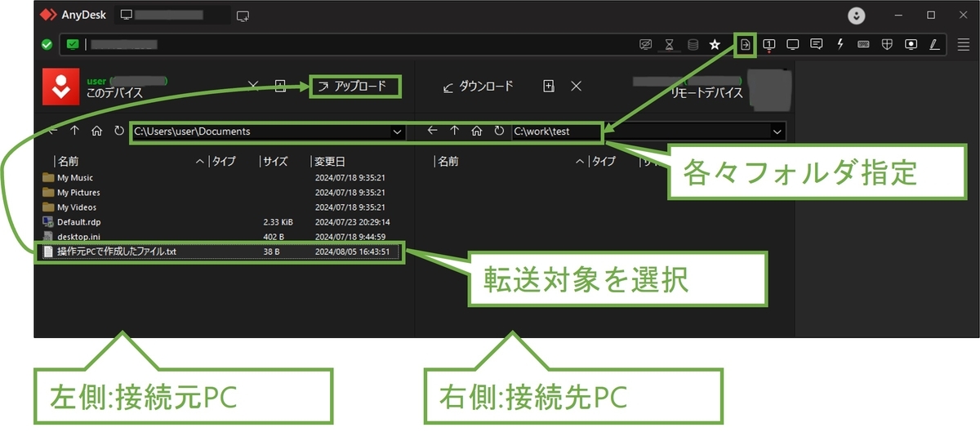Screen dimensions: 980x432
Task: Click the 2.33 KiB size cell
Action: (278, 222)
